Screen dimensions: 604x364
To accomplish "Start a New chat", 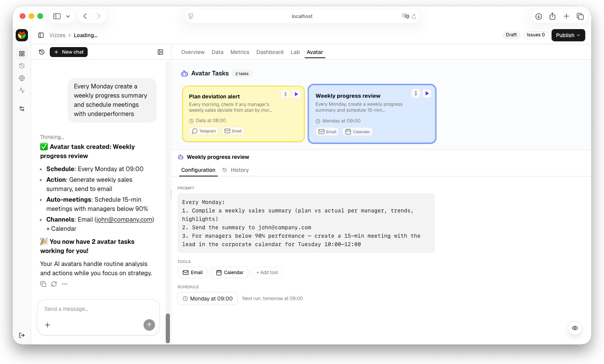I will click(69, 52).
